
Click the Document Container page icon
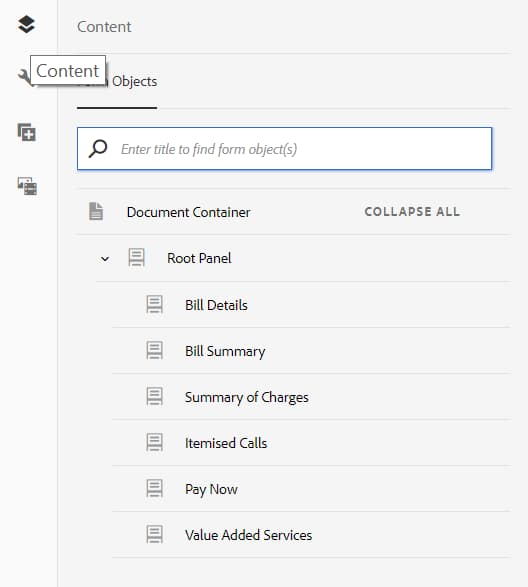tap(96, 212)
